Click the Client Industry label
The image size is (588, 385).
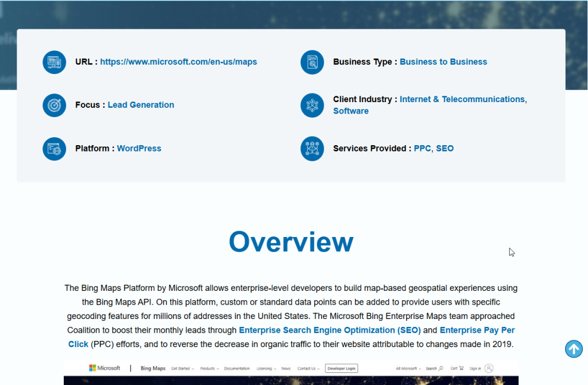365,99
